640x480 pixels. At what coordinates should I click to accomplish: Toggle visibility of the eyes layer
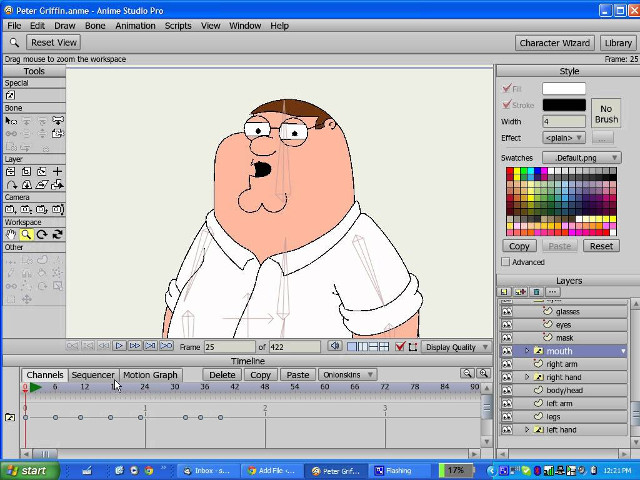pos(507,325)
